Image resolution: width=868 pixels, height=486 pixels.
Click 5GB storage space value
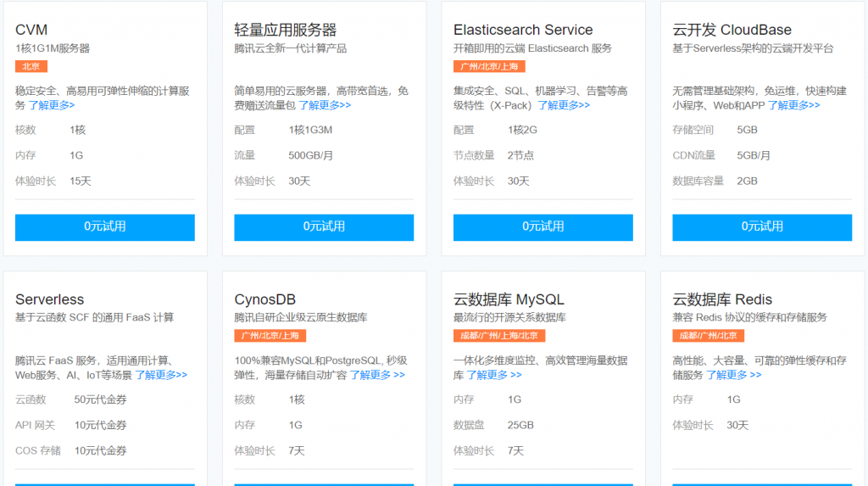(748, 131)
